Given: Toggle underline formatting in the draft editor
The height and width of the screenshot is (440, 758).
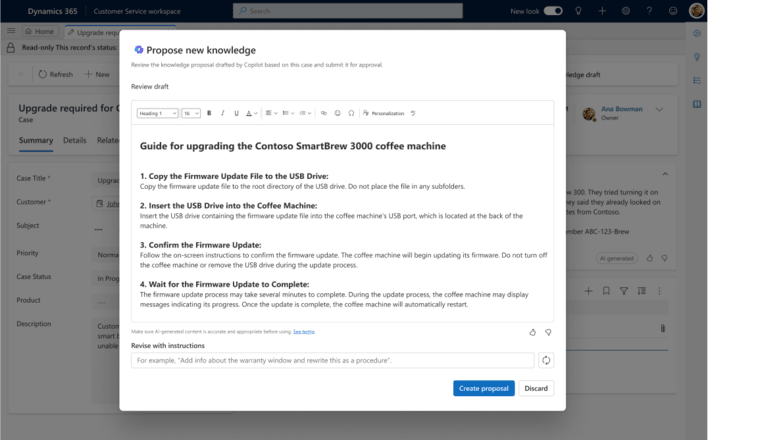Looking at the screenshot, I should click(236, 113).
